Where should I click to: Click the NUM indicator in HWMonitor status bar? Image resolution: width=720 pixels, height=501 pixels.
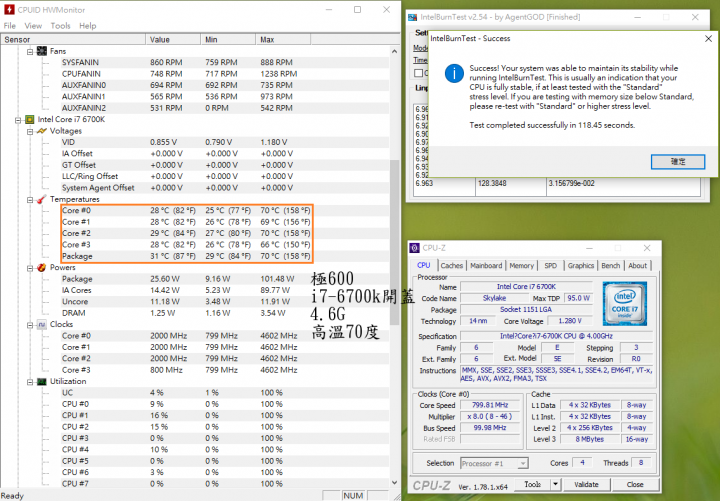click(x=353, y=495)
